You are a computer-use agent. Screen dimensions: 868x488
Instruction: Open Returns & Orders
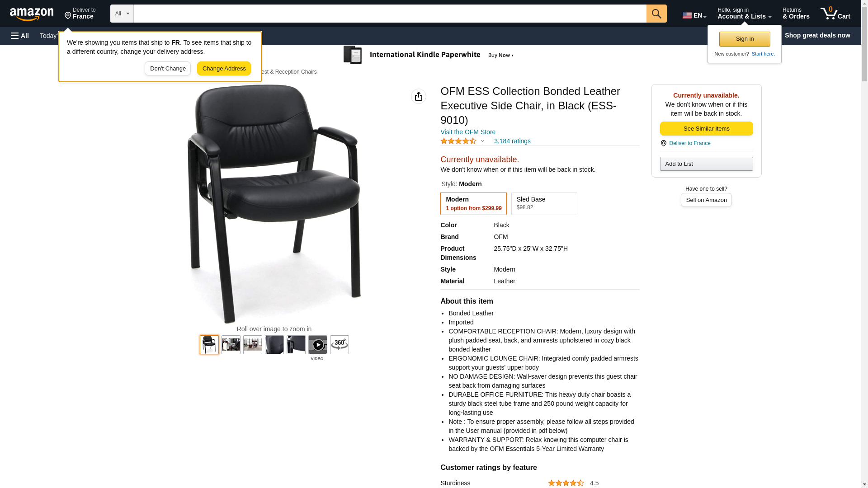coord(796,14)
